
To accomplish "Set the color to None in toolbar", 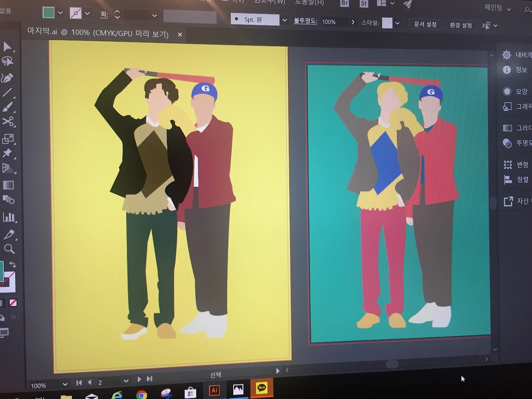I will click(x=13, y=303).
